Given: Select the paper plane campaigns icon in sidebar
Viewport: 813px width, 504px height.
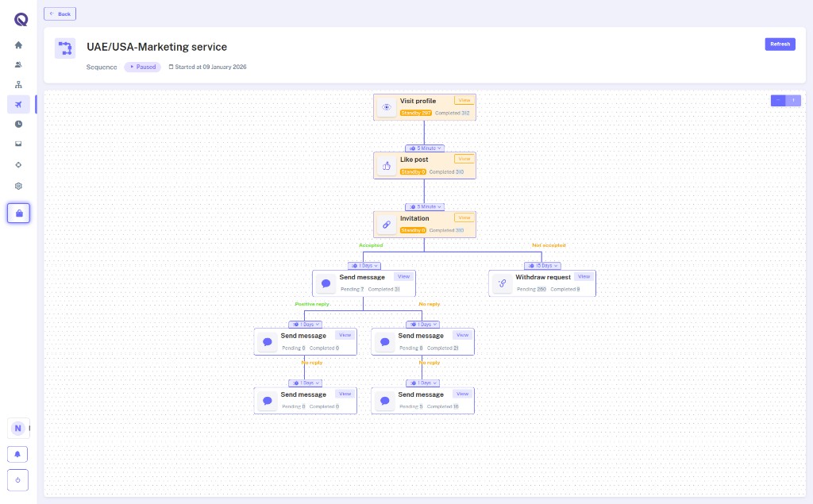Looking at the screenshot, I should pos(17,104).
